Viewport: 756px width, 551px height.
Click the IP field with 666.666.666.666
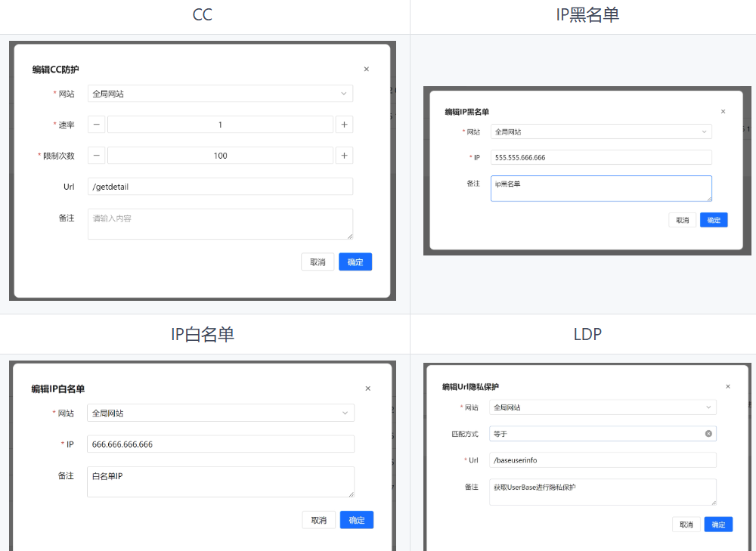(x=221, y=444)
